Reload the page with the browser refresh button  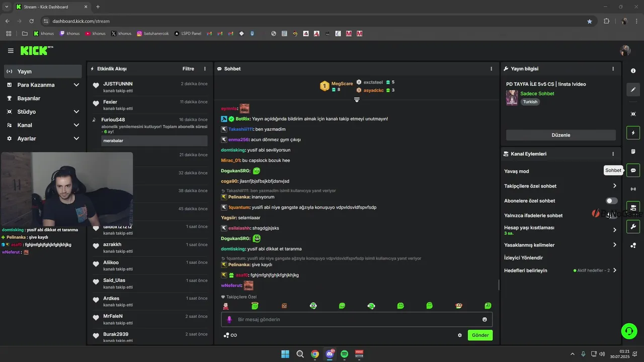pos(31,21)
